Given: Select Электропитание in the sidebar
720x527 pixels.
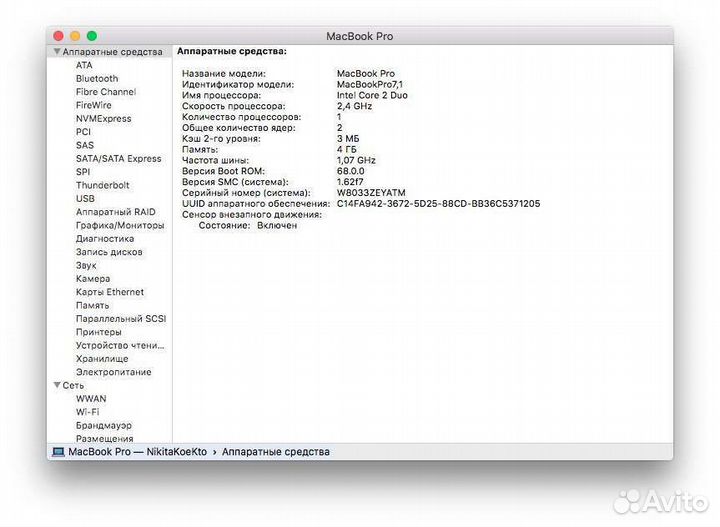Looking at the screenshot, I should point(113,372).
